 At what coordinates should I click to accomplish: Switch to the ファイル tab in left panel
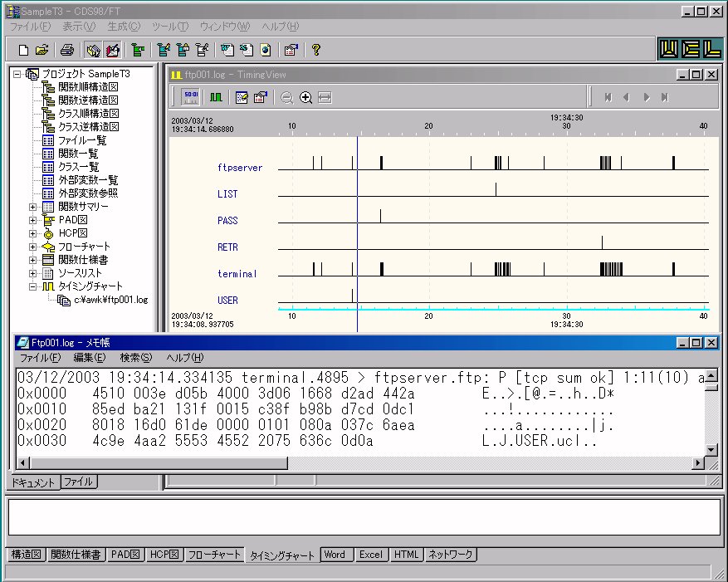tap(79, 482)
